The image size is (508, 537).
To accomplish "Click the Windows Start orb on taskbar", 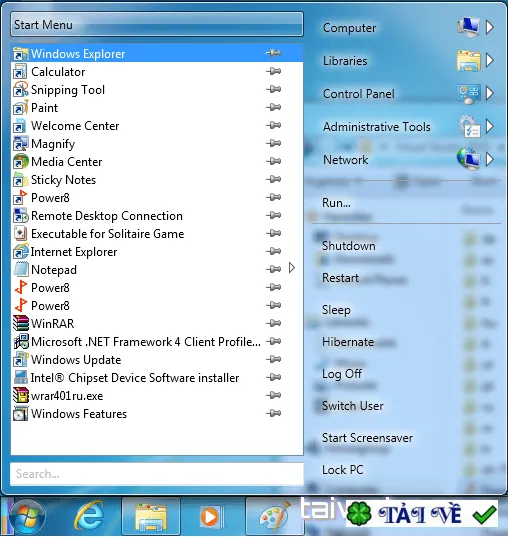I will pyautogui.click(x=27, y=517).
